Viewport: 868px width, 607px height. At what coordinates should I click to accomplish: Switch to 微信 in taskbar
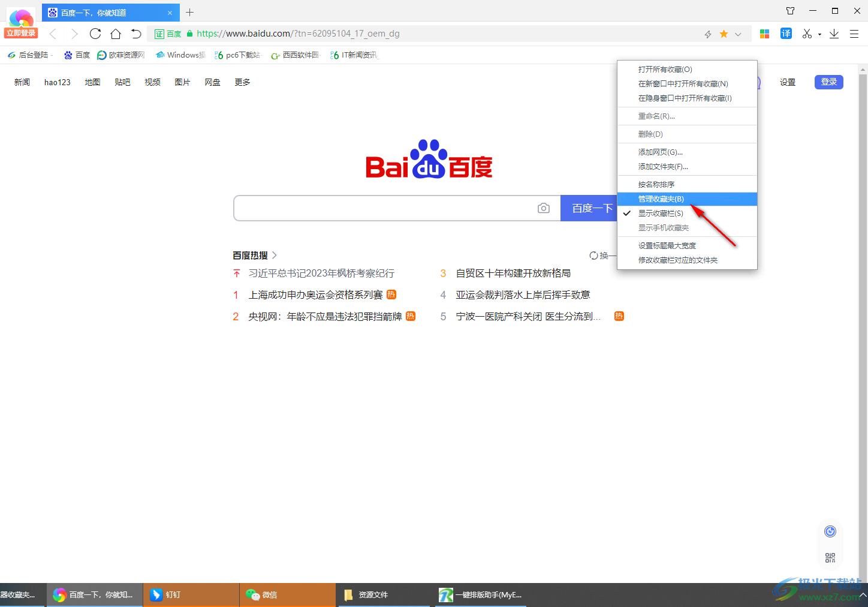pyautogui.click(x=288, y=595)
